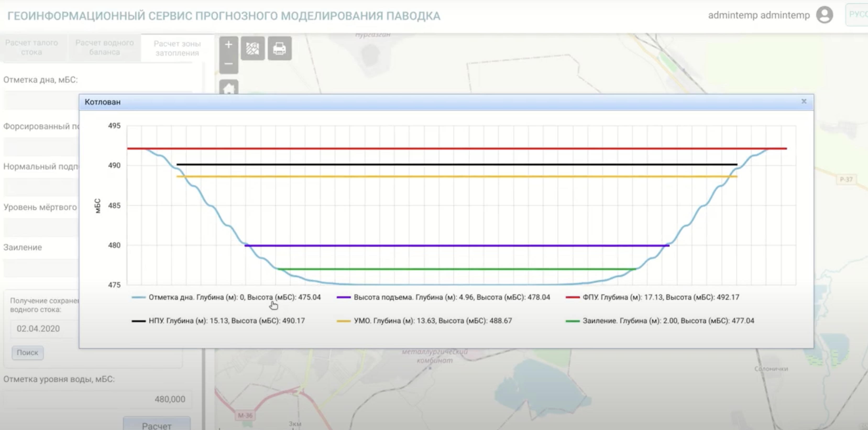Viewport: 868px width, 430px height.
Task: Click the map zoom in plus button
Action: pos(228,45)
